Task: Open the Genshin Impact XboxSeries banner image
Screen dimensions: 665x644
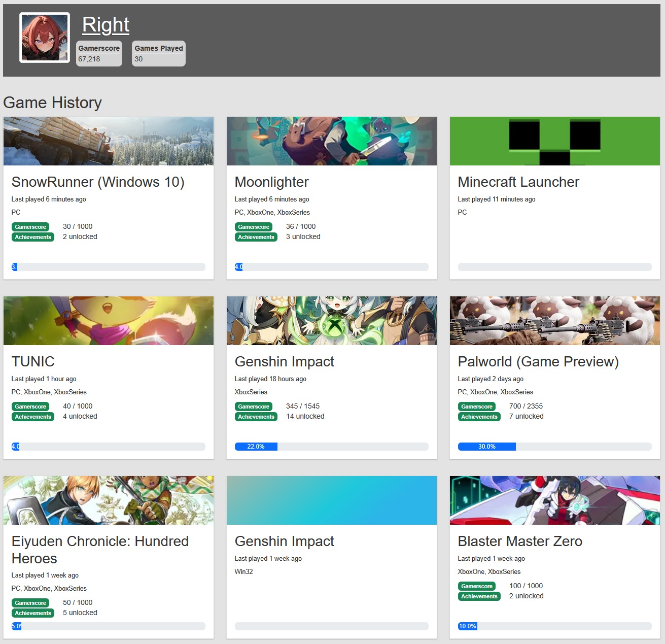Action: click(x=332, y=321)
